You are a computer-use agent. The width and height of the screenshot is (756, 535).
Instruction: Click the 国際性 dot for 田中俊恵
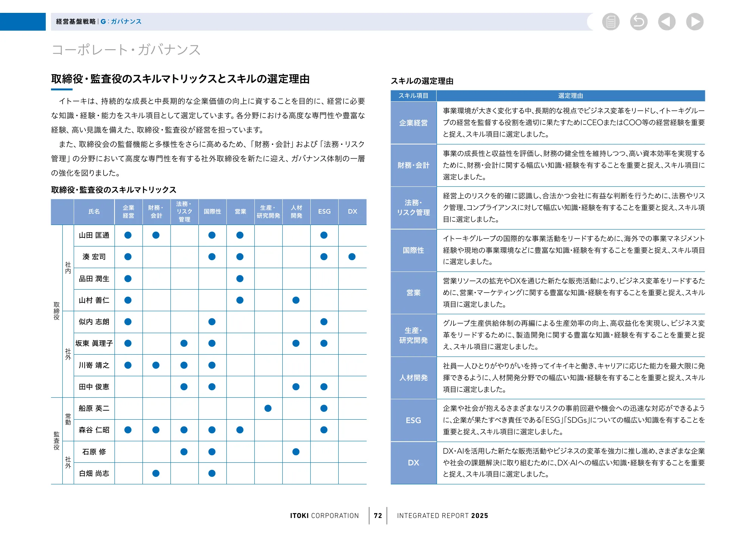tap(212, 386)
